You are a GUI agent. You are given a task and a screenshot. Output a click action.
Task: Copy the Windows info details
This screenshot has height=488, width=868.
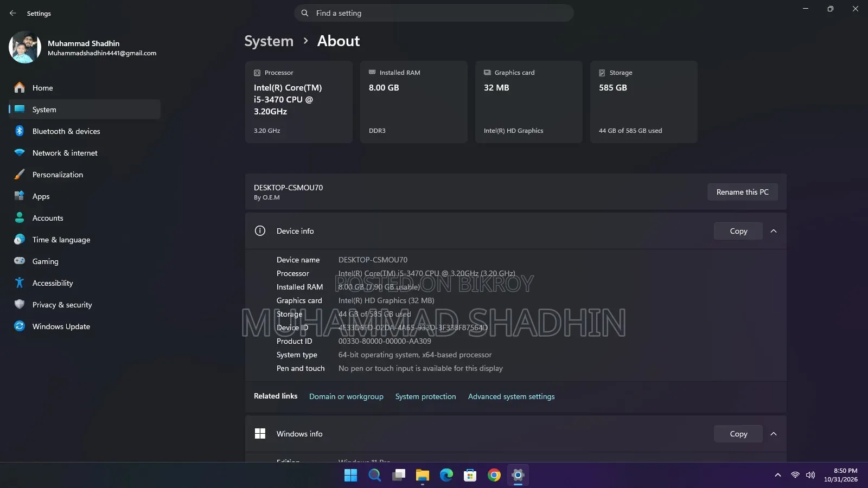click(738, 434)
